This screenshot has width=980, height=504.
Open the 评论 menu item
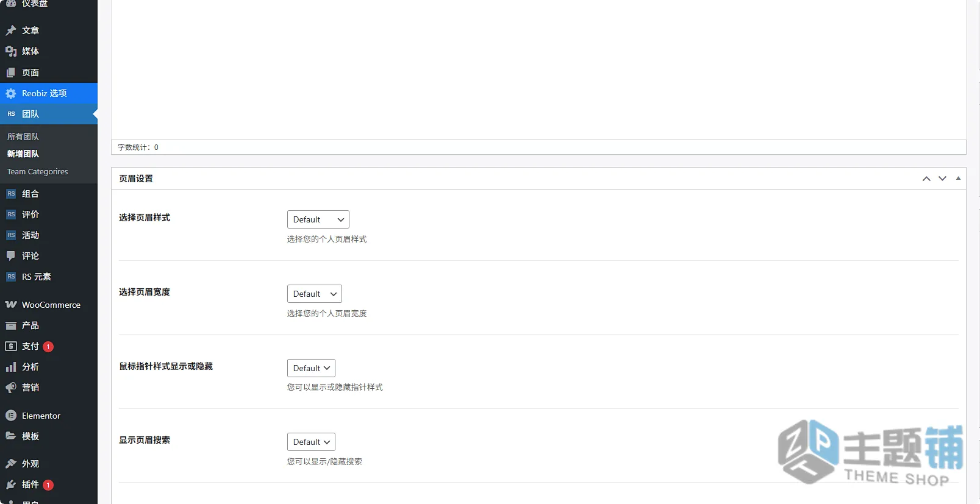pyautogui.click(x=49, y=256)
